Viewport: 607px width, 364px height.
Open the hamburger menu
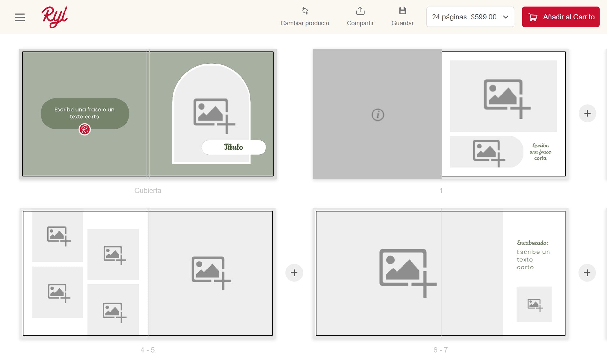coord(20,17)
